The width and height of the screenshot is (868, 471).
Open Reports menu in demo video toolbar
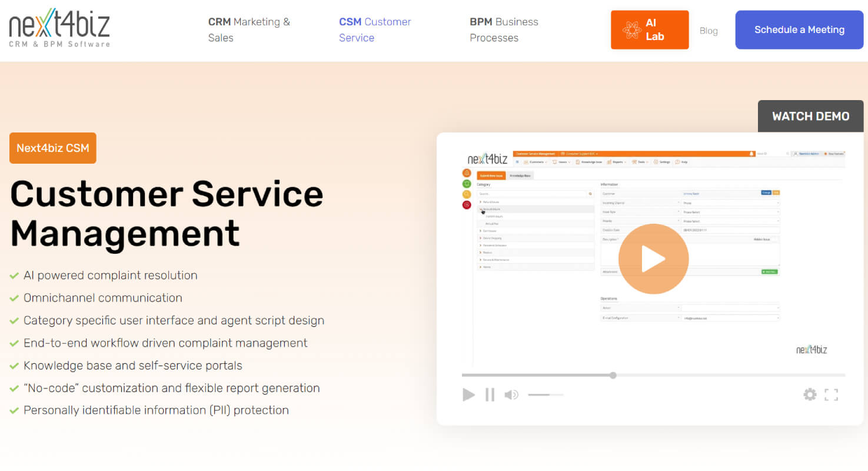click(616, 162)
